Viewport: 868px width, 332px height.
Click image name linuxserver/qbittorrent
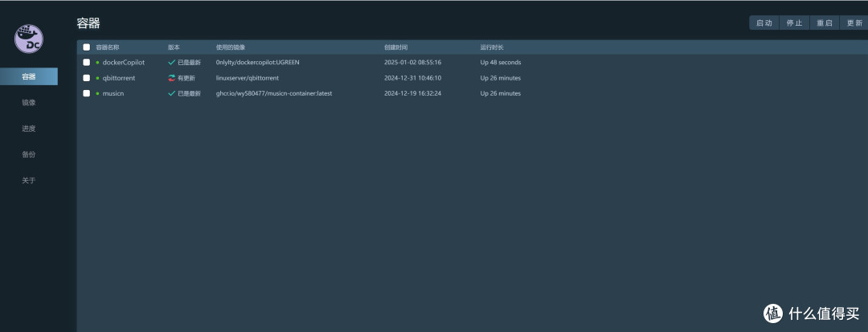(x=248, y=78)
